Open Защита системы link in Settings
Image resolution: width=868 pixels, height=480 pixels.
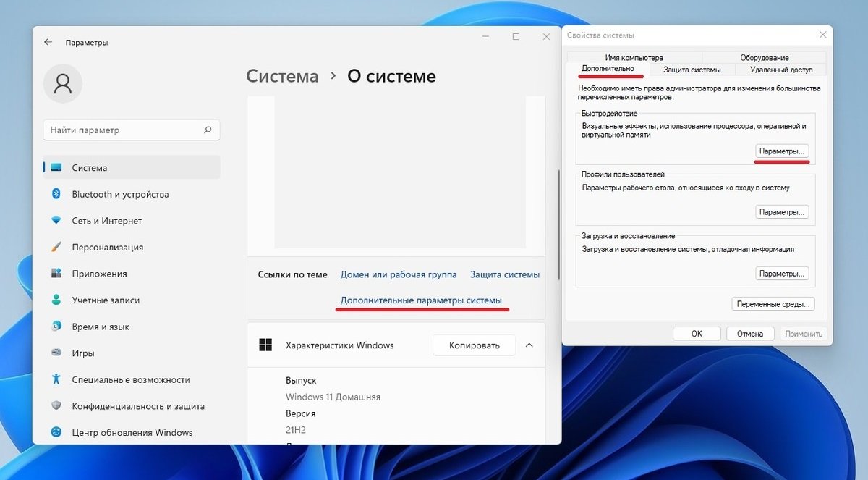coord(505,274)
